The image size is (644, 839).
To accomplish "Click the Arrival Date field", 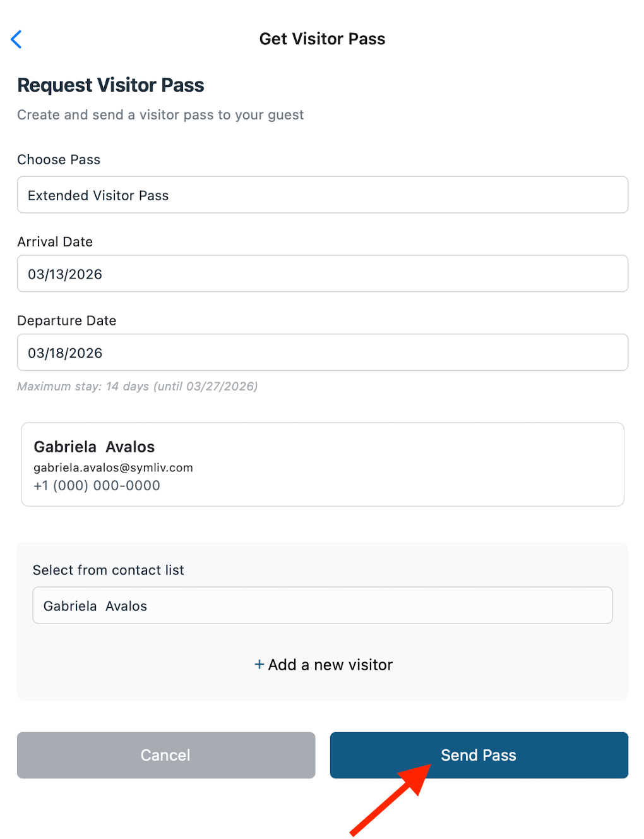I will coord(322,274).
